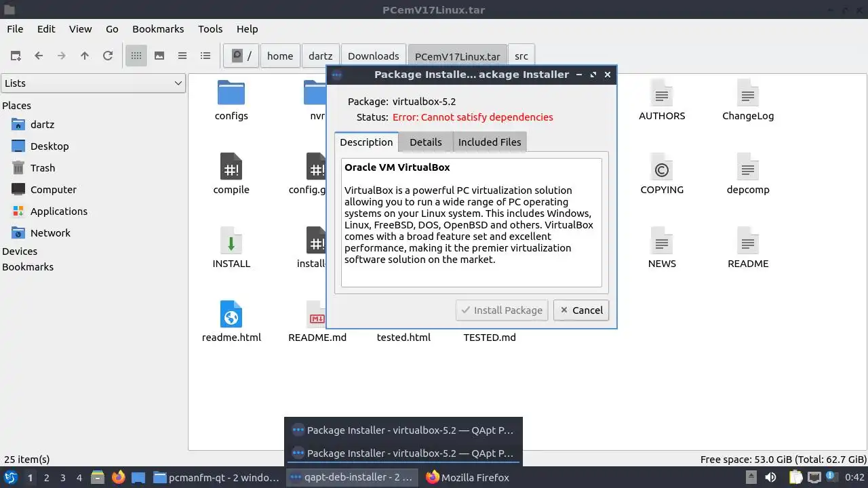868x488 pixels.
Task: Switch to Included Files tab
Action: pyautogui.click(x=490, y=142)
